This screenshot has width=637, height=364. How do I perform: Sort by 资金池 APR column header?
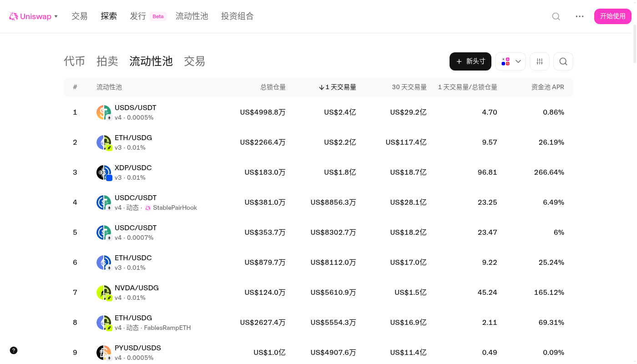[x=548, y=87]
